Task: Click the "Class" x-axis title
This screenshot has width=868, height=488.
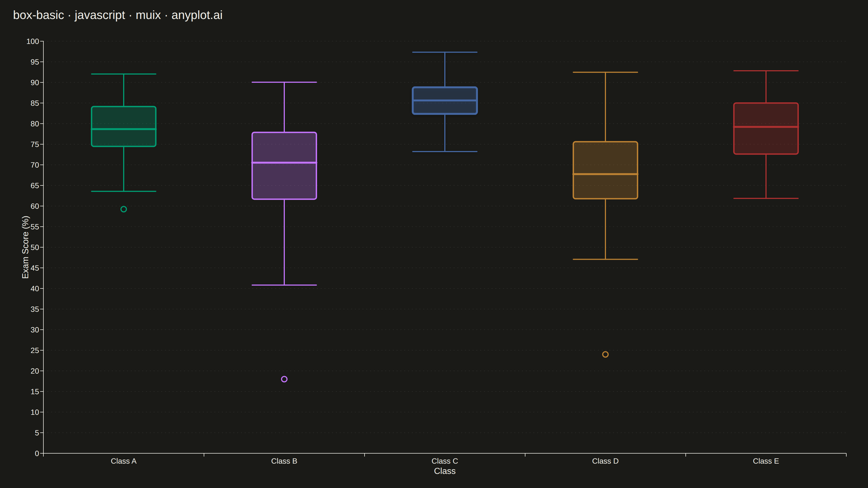Action: coord(445,471)
